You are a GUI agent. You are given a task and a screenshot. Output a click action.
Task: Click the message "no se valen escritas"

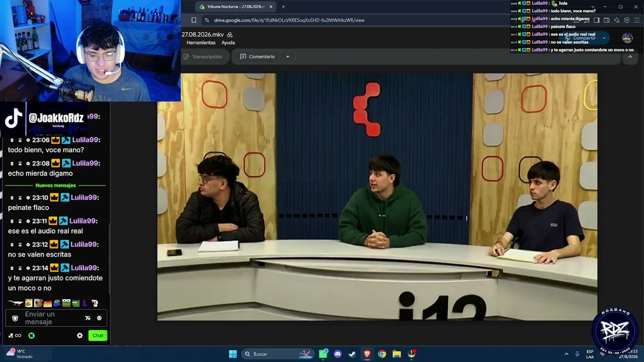point(40,254)
